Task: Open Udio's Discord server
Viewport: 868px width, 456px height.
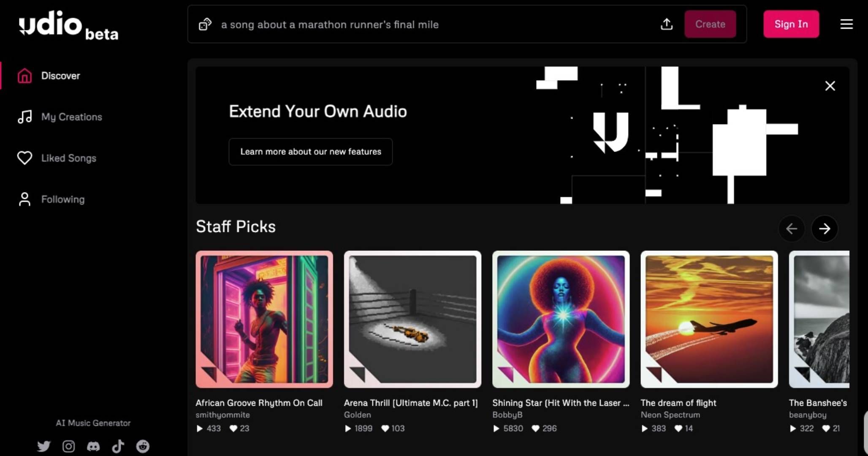Action: (93, 446)
